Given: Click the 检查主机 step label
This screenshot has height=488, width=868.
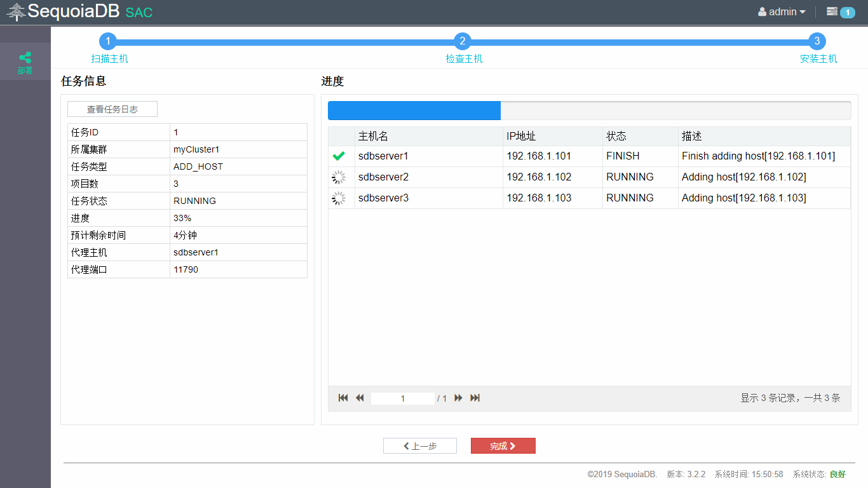Looking at the screenshot, I should (x=464, y=59).
